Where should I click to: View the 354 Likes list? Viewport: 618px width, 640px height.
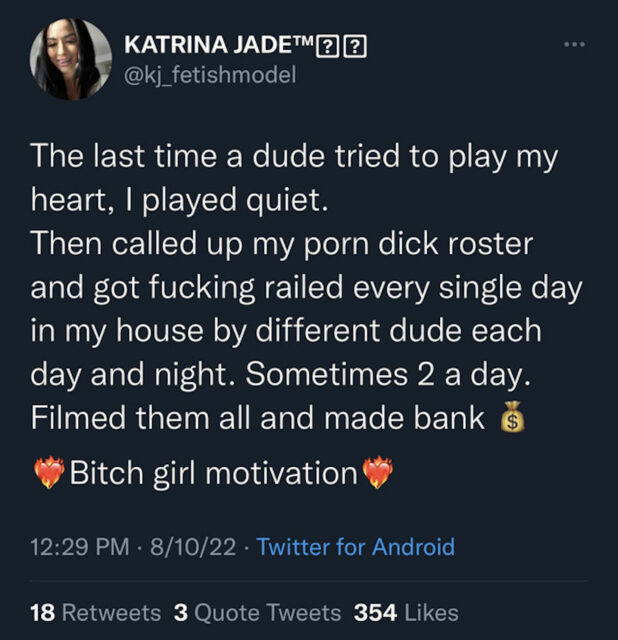click(406, 613)
